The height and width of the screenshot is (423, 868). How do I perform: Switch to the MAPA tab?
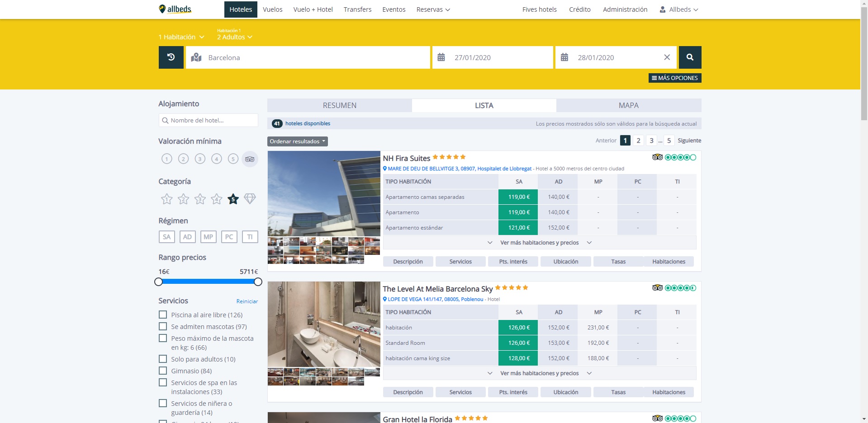pyautogui.click(x=629, y=105)
